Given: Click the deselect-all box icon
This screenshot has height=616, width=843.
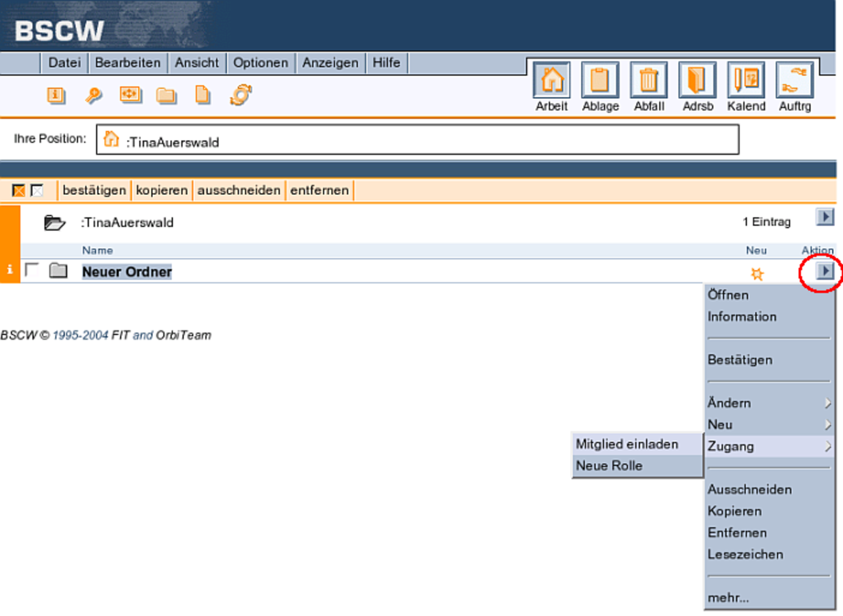Looking at the screenshot, I should point(37,190).
